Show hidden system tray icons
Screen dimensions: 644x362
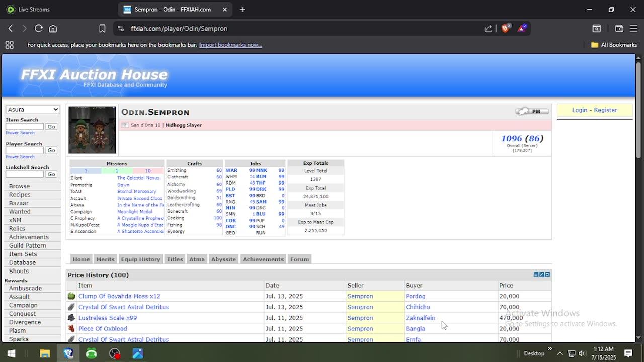[559, 353]
